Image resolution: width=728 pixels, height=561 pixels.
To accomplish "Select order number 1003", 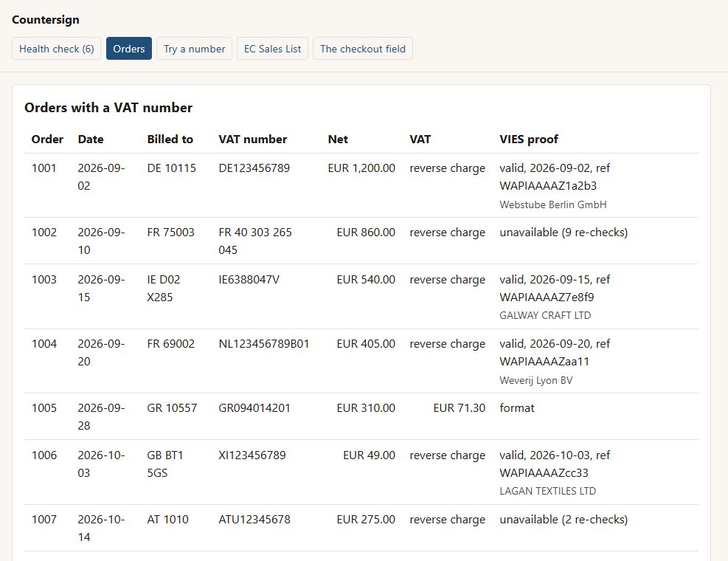I will point(44,279).
